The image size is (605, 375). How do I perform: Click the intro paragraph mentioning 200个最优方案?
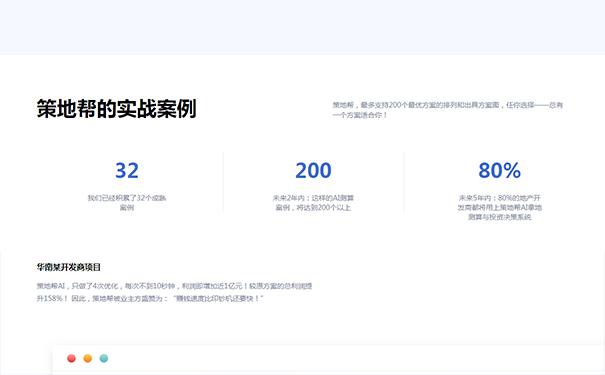point(448,110)
